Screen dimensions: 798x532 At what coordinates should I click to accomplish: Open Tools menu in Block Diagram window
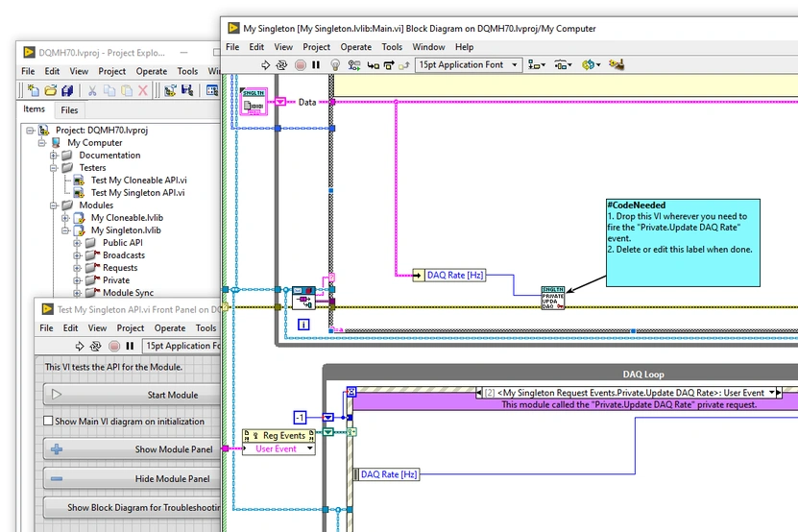392,47
